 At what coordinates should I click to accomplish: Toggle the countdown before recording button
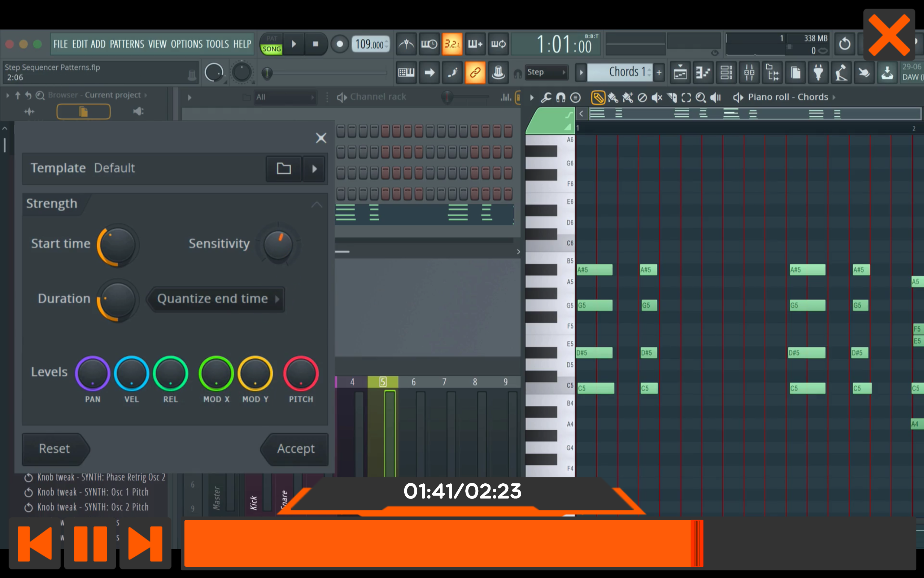click(452, 44)
